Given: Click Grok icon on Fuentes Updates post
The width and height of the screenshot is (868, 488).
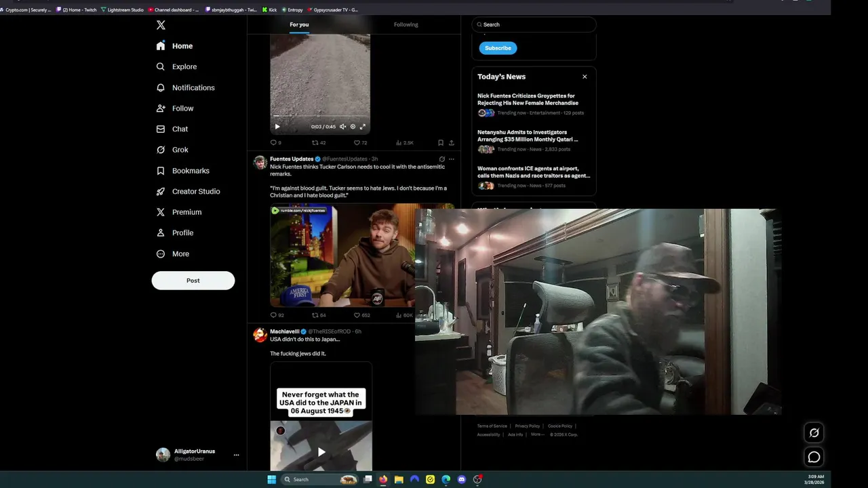Looking at the screenshot, I should click(x=441, y=159).
